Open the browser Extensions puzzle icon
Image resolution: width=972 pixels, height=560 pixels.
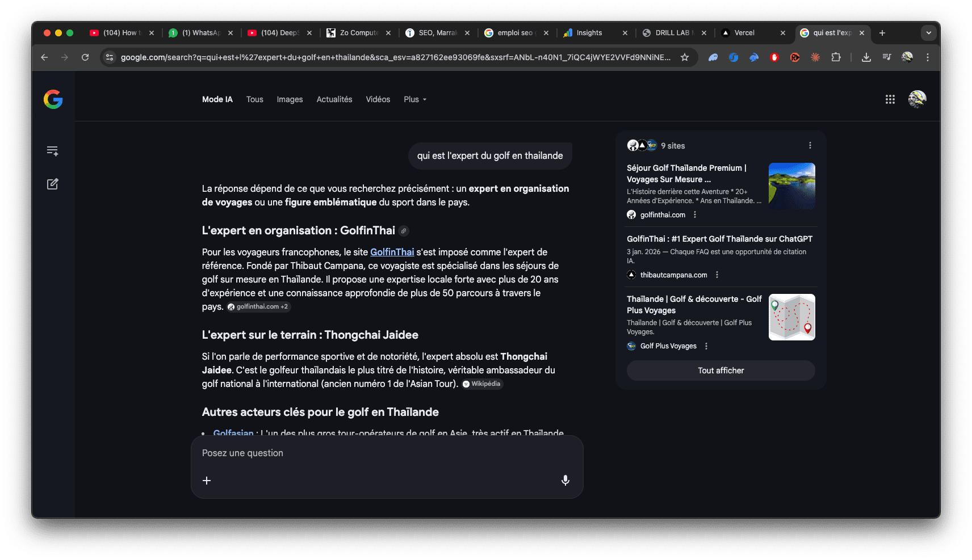pyautogui.click(x=836, y=57)
